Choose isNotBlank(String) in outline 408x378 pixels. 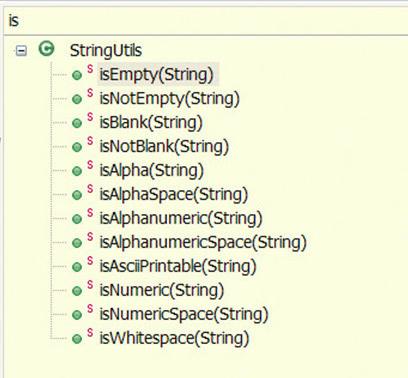point(164,147)
